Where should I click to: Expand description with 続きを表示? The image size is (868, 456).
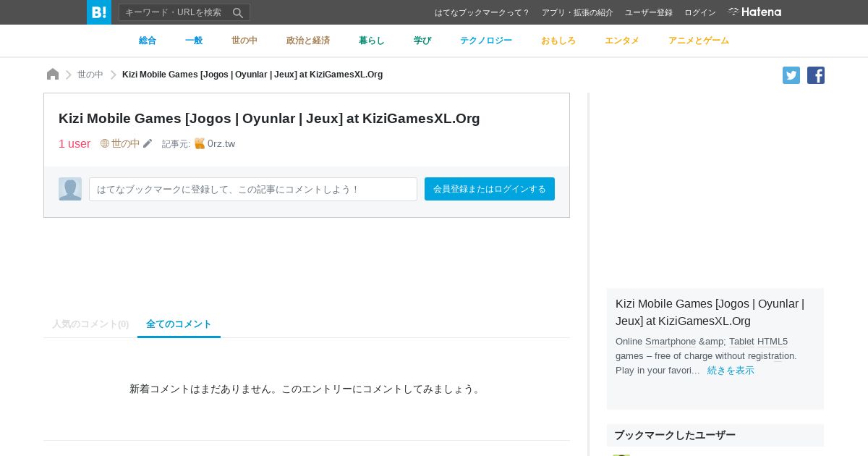pyautogui.click(x=731, y=370)
